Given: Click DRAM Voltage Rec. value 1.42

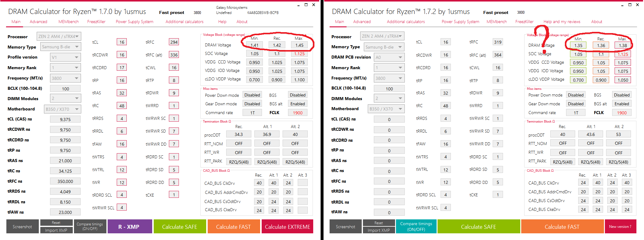Looking at the screenshot, I should pos(277,45).
